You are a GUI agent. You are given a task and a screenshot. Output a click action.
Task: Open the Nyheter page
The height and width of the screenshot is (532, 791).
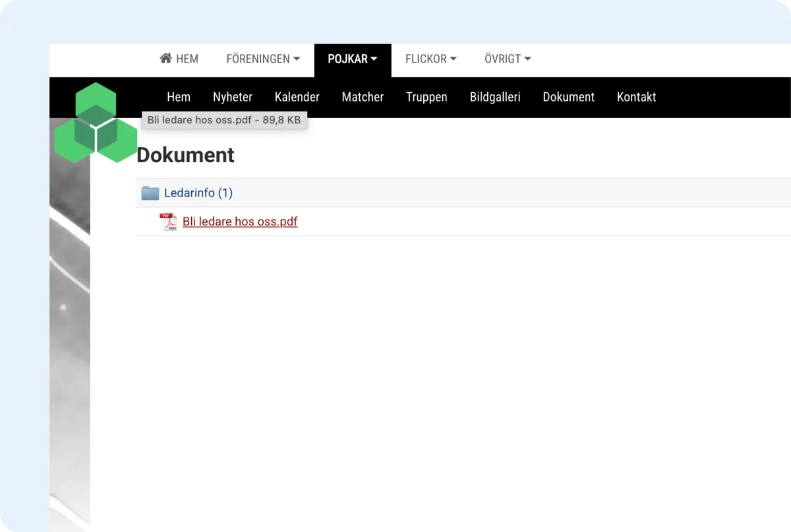click(x=233, y=97)
